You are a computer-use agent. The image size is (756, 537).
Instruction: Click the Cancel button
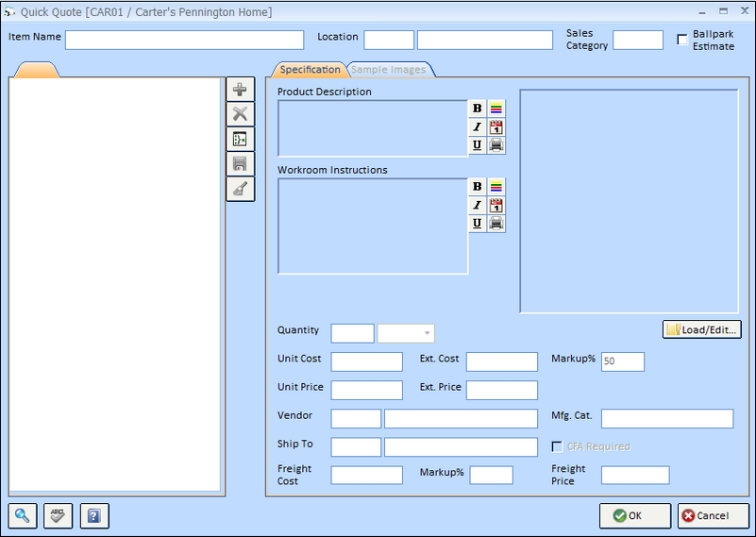coord(714,516)
